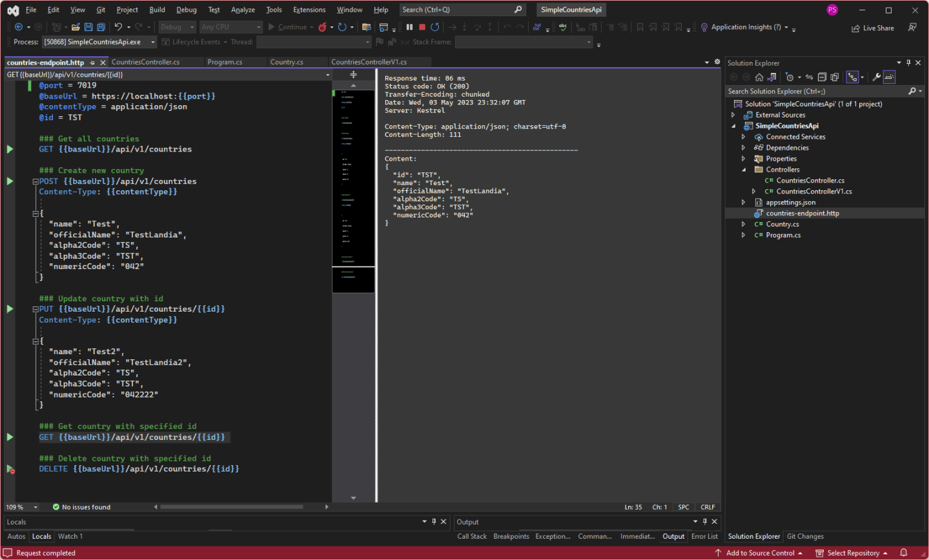
Task: Expand the Dependencies node
Action: (743, 148)
